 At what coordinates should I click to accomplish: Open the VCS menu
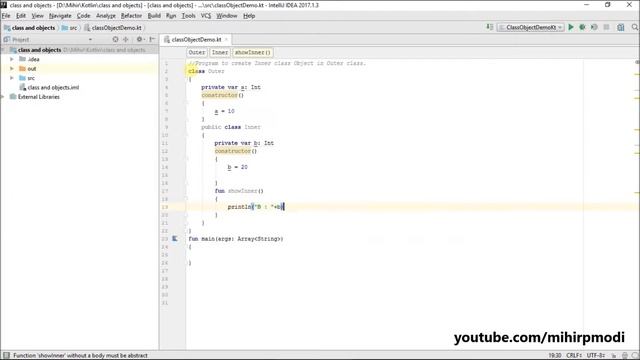click(x=206, y=16)
